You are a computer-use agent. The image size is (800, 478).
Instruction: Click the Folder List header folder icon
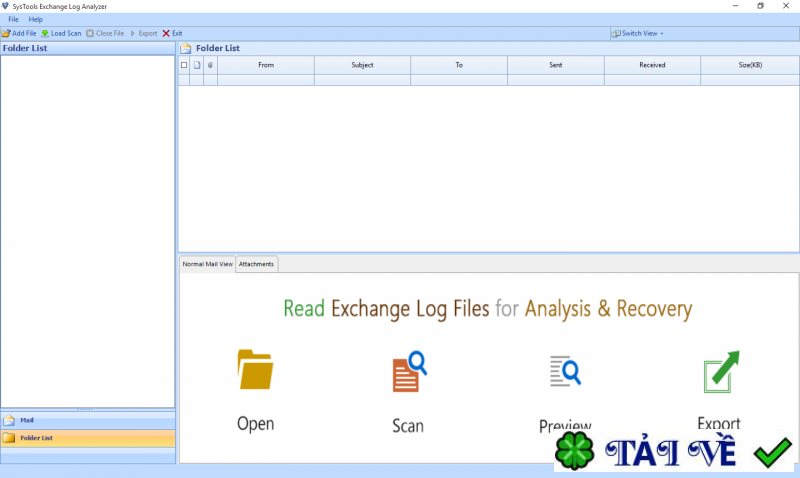186,48
